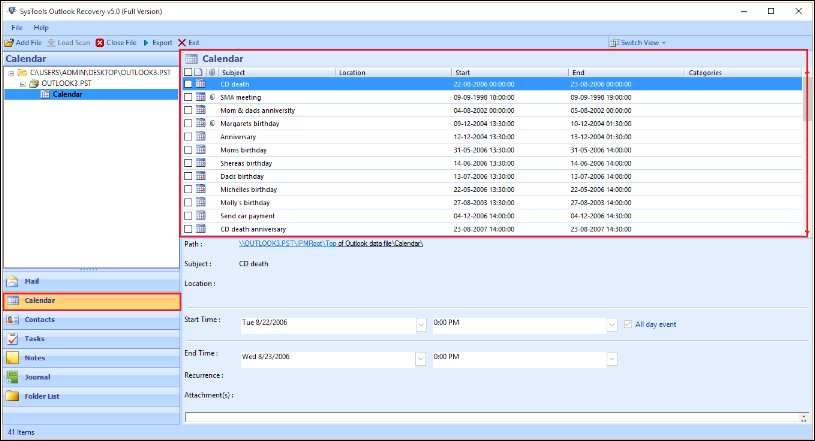Sort by the Start column header
Image resolution: width=815 pixels, height=441 pixels.
click(510, 72)
